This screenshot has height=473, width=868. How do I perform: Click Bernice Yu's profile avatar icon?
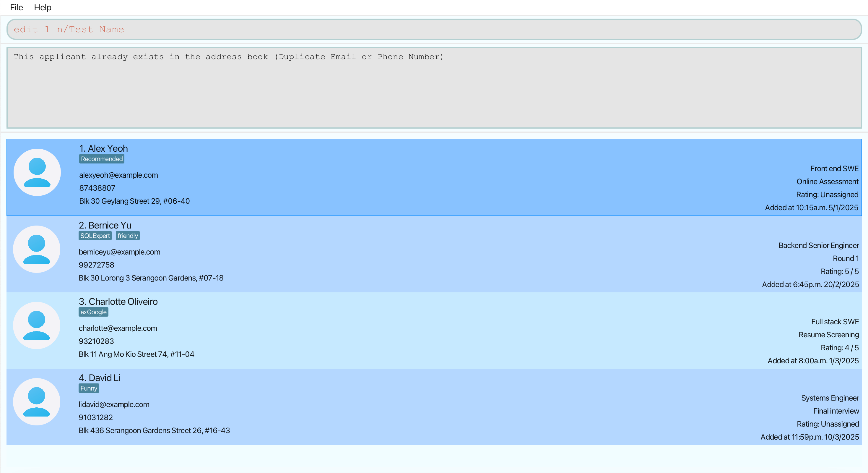pyautogui.click(x=37, y=249)
